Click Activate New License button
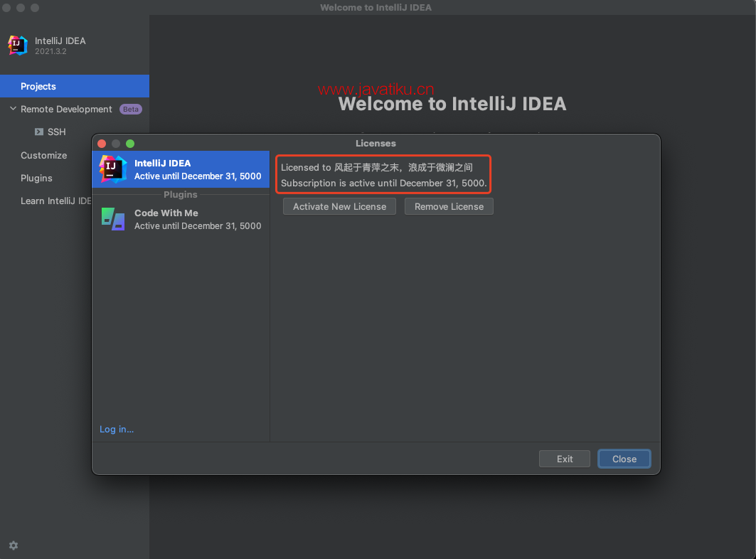Image resolution: width=756 pixels, height=559 pixels. pyautogui.click(x=339, y=206)
